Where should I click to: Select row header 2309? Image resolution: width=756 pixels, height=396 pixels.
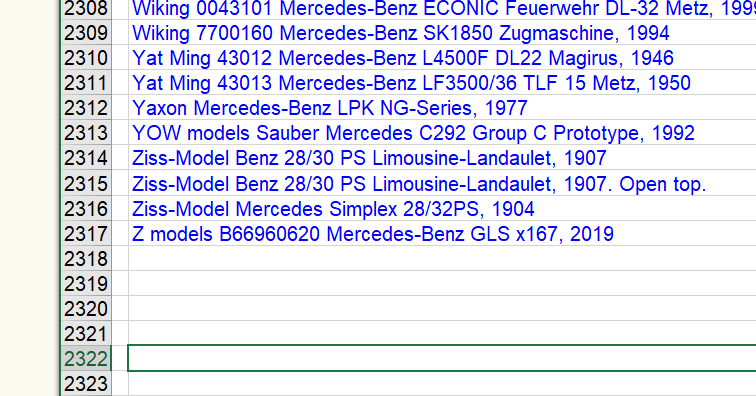click(x=86, y=33)
